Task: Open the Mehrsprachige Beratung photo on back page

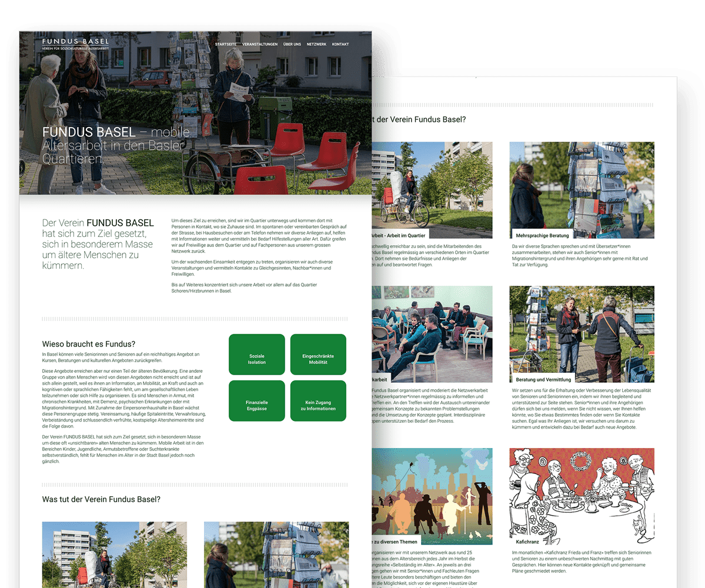Action: click(x=582, y=190)
